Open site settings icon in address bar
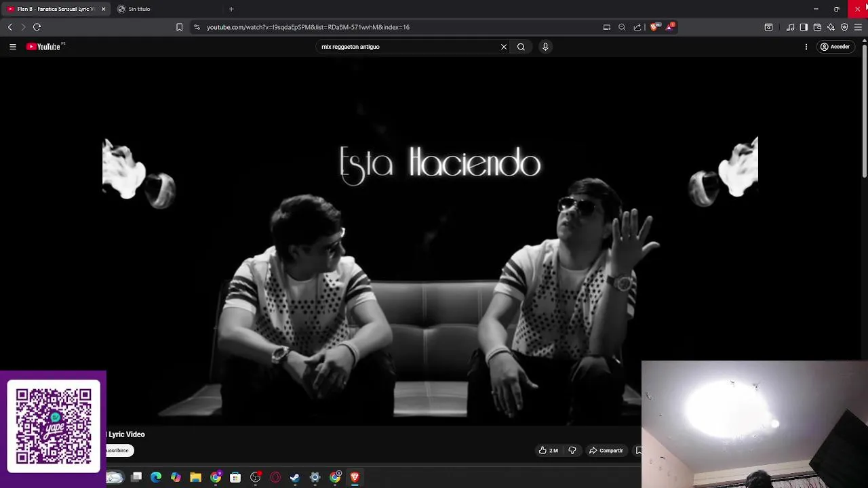The height and width of the screenshot is (488, 868). (197, 27)
